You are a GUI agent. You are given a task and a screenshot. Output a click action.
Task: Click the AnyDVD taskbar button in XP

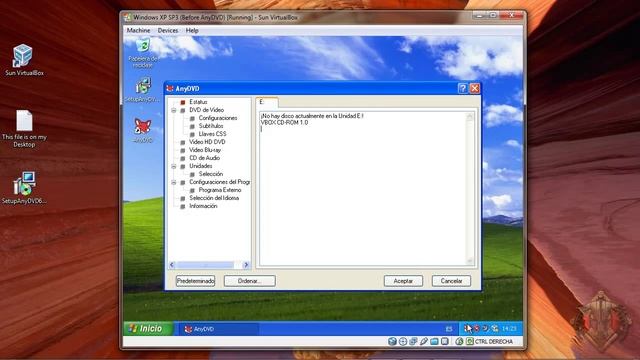219,329
